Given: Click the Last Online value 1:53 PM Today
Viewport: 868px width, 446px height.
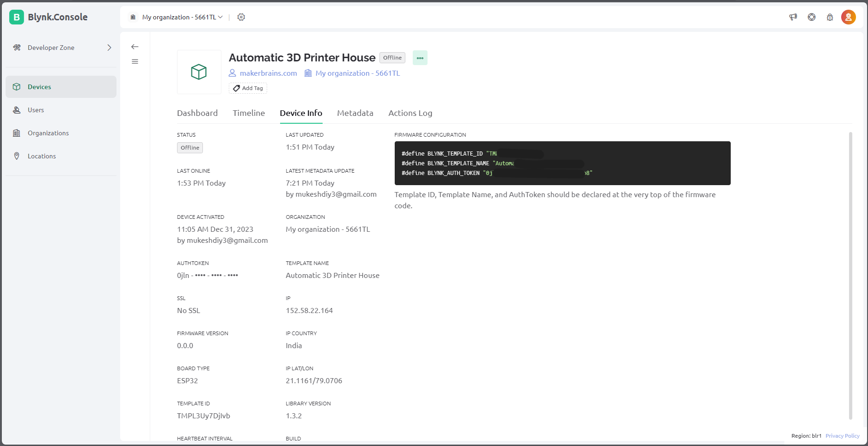Looking at the screenshot, I should [201, 183].
